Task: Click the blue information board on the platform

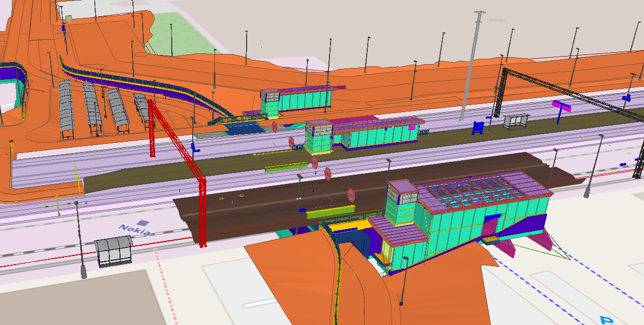Action: tap(478, 127)
